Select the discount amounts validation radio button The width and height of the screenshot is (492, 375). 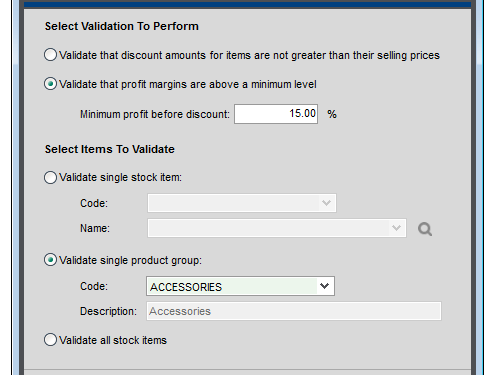pos(50,55)
